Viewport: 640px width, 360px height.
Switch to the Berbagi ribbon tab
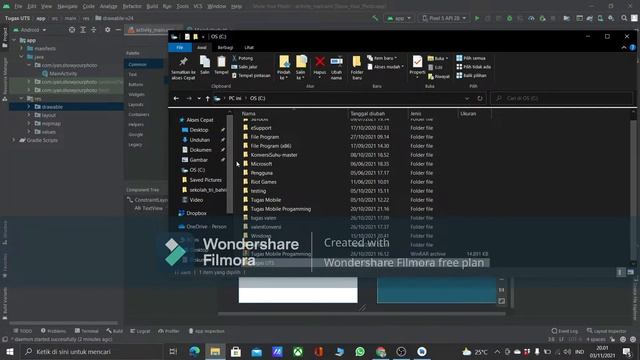click(x=225, y=48)
